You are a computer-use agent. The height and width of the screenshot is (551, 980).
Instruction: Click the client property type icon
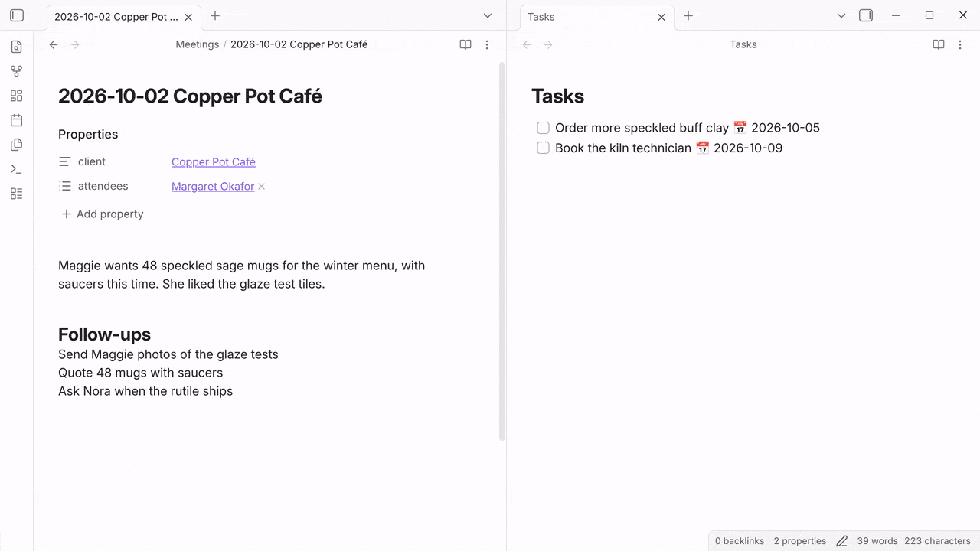click(x=65, y=161)
